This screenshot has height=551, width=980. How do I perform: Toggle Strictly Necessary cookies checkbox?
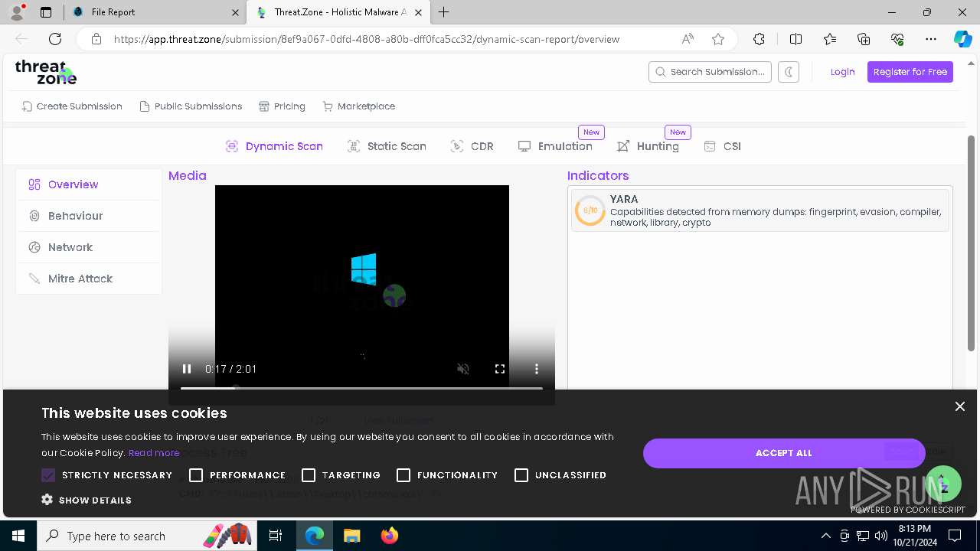(48, 475)
